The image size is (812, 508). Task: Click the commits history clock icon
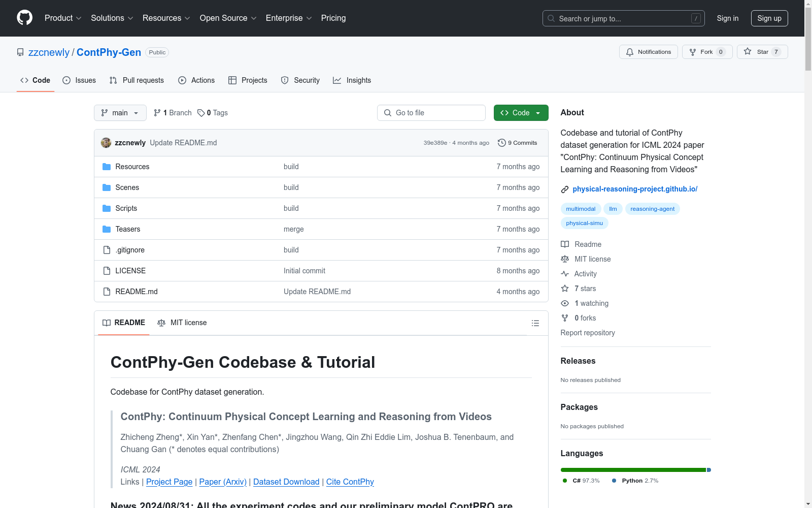[x=502, y=143]
